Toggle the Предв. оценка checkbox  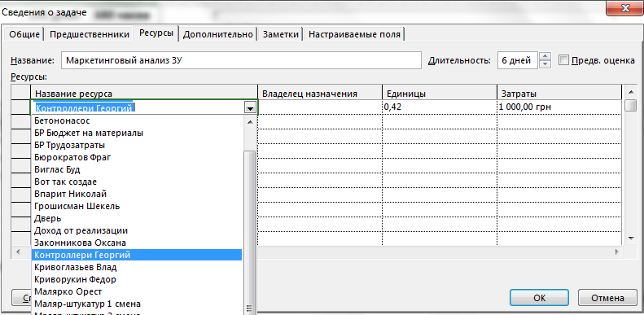click(x=564, y=60)
